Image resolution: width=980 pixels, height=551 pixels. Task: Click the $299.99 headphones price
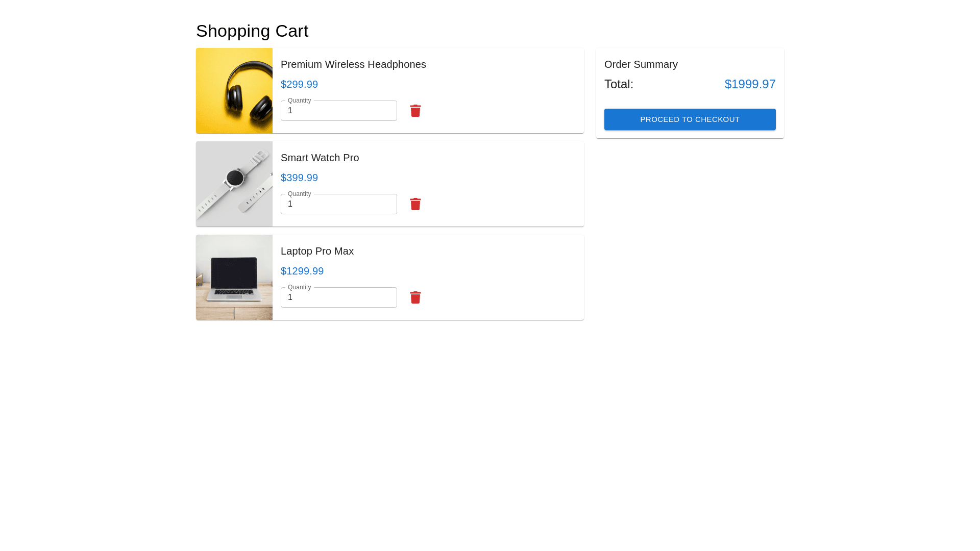299,84
